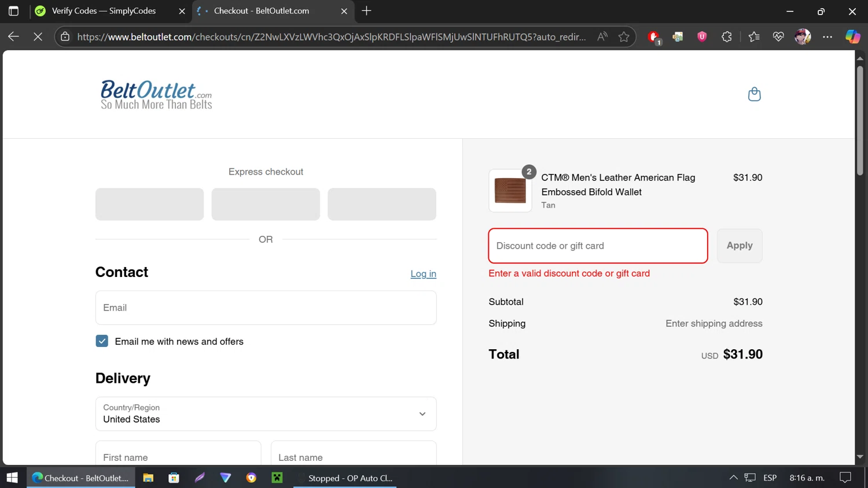Open the shopping bag cart icon
Screen dimensions: 868x488
click(754, 94)
